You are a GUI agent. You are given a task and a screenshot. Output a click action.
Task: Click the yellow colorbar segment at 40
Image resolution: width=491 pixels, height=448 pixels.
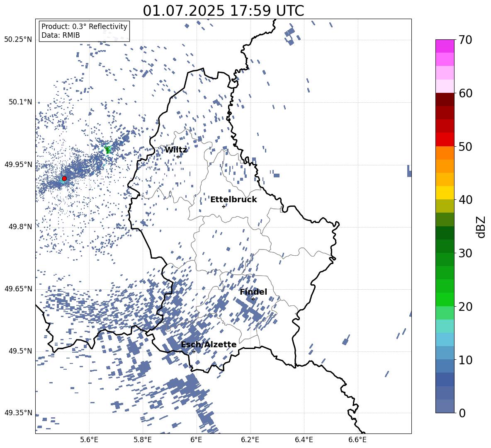coord(445,193)
